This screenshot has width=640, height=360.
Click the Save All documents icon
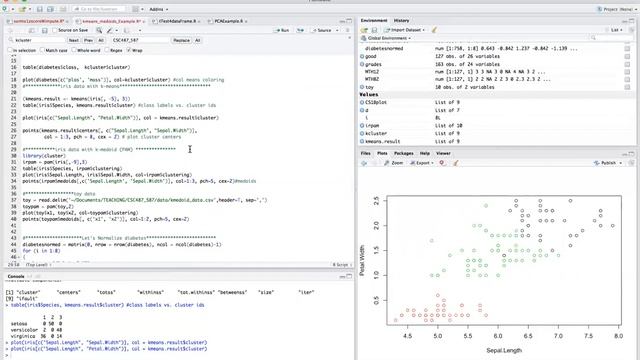pos(50,9)
